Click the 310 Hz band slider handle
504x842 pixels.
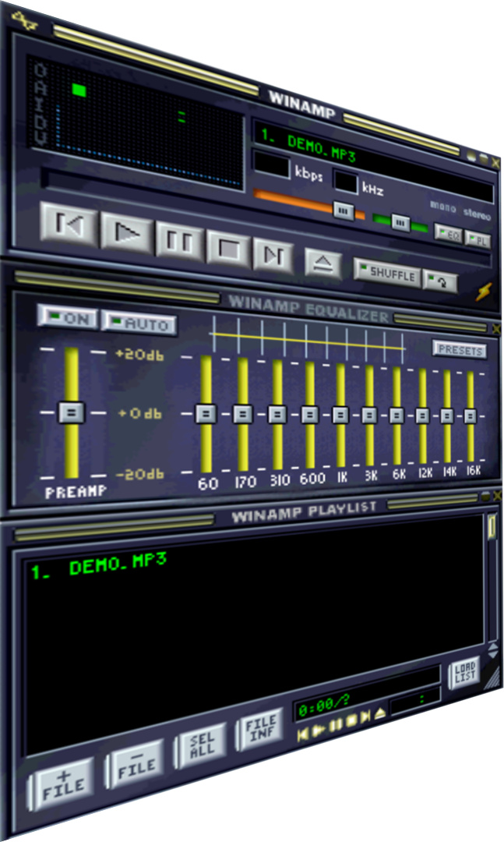tap(277, 415)
